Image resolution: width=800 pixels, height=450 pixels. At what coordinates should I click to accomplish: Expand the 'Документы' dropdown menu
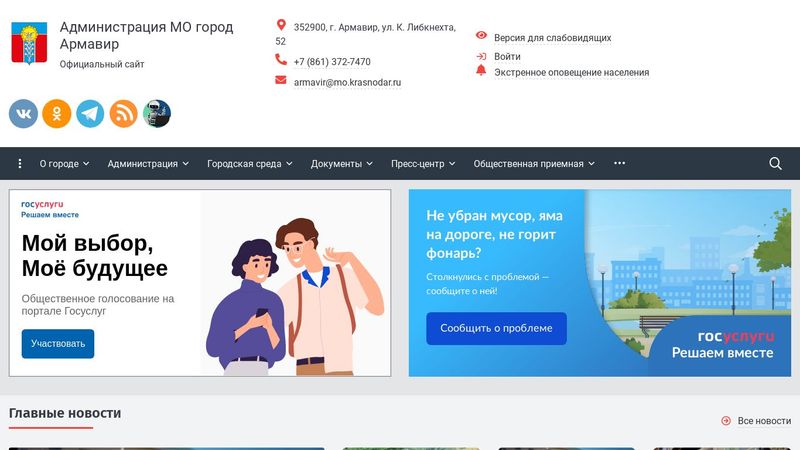342,164
